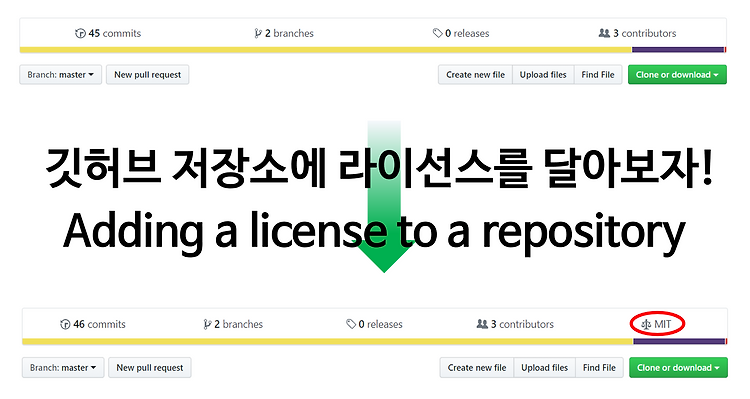Screen dimensions: 750x399
Task: Open 2 branches link in bottom bar
Action: [233, 324]
